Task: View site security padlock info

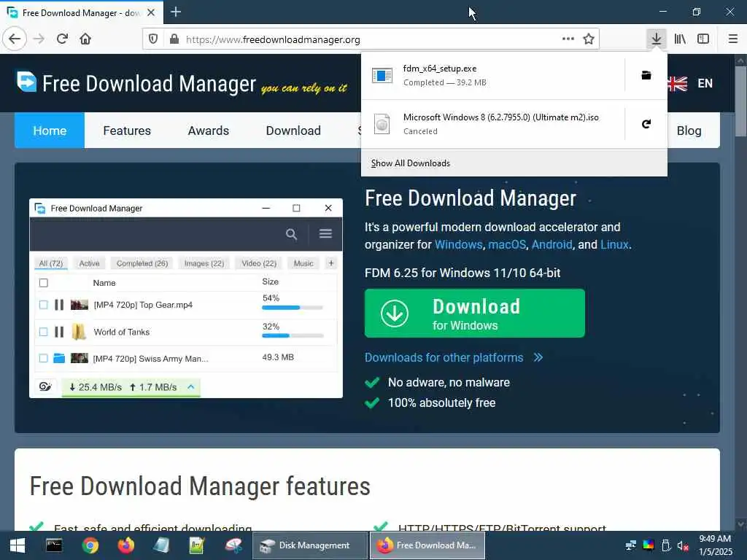Action: pos(174,39)
